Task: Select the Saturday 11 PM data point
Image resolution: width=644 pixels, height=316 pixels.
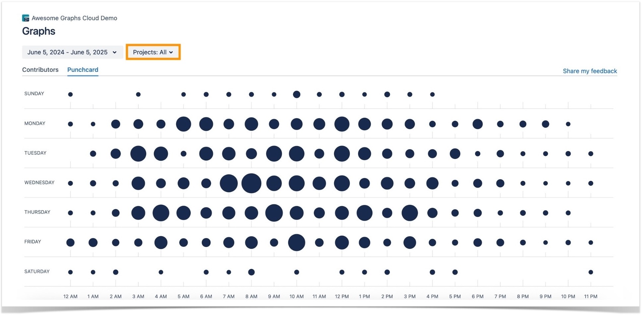Action: [x=591, y=272]
